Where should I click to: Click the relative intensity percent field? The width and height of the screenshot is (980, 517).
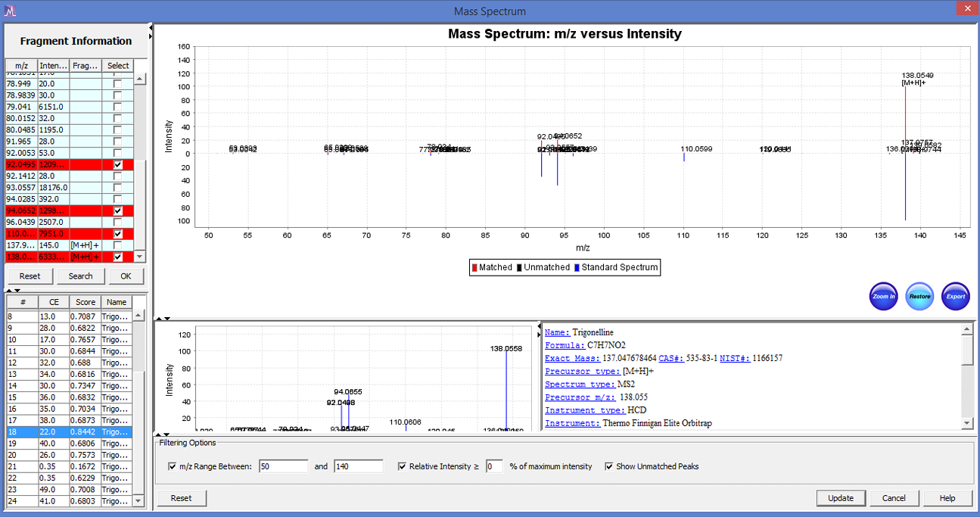494,466
